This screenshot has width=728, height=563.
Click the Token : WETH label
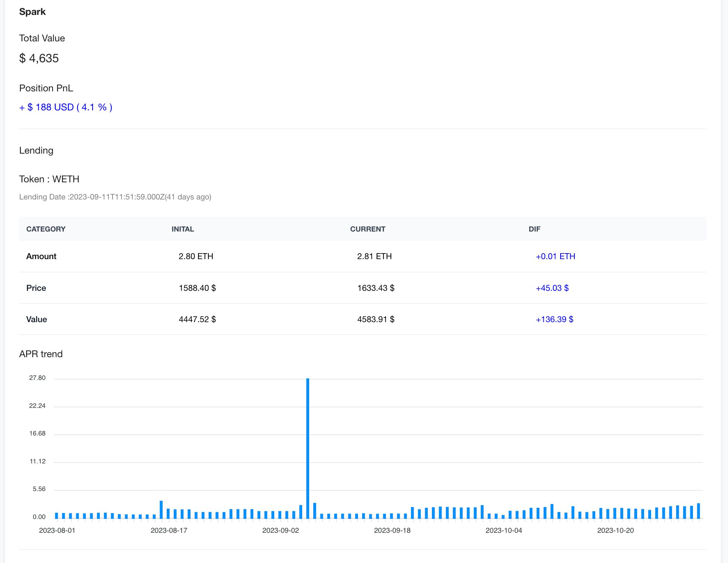49,179
